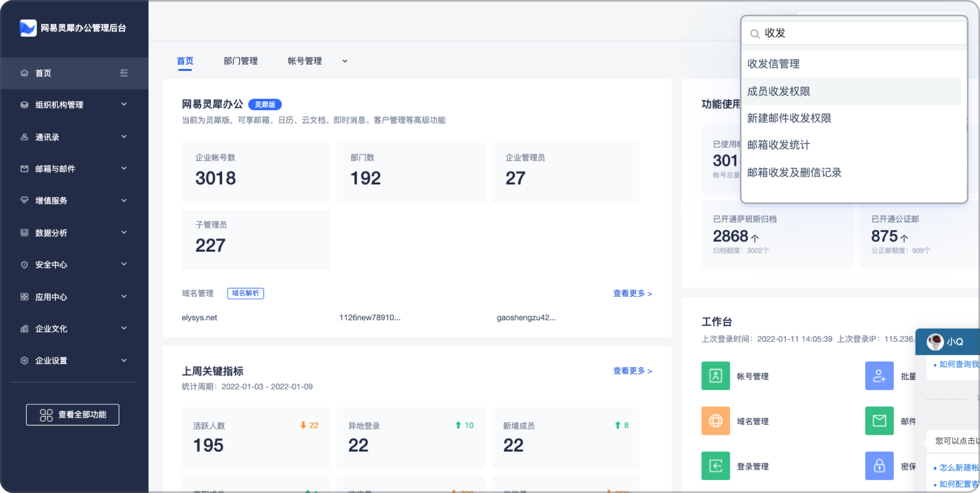Expand the 邮箱与邮件 sidebar section
Screen dimensions: 980x493
tap(73, 169)
